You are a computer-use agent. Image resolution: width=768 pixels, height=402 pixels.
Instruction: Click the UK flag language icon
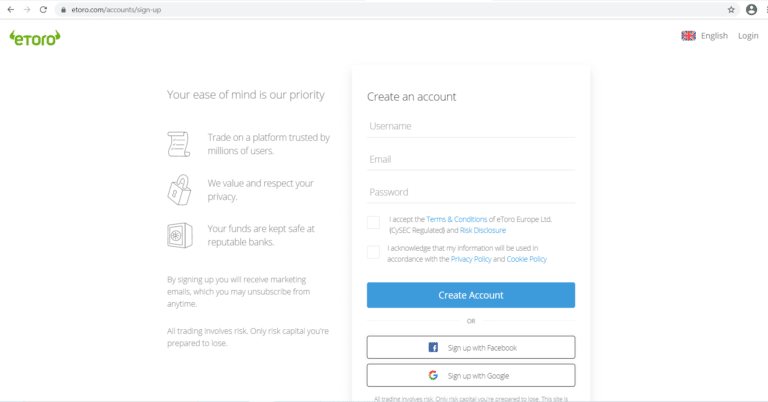688,36
